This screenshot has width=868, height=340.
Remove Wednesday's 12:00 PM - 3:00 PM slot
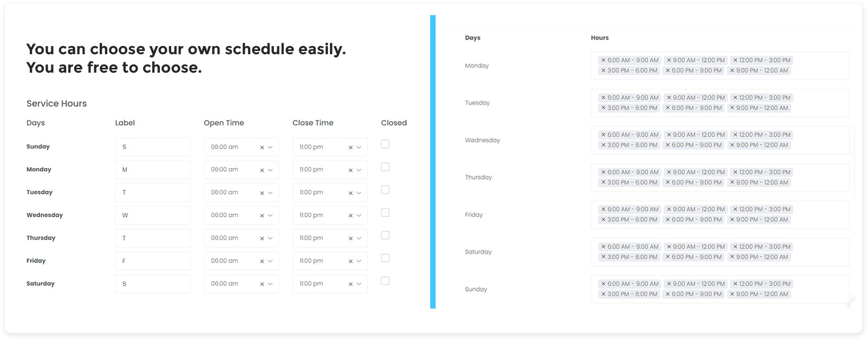735,135
